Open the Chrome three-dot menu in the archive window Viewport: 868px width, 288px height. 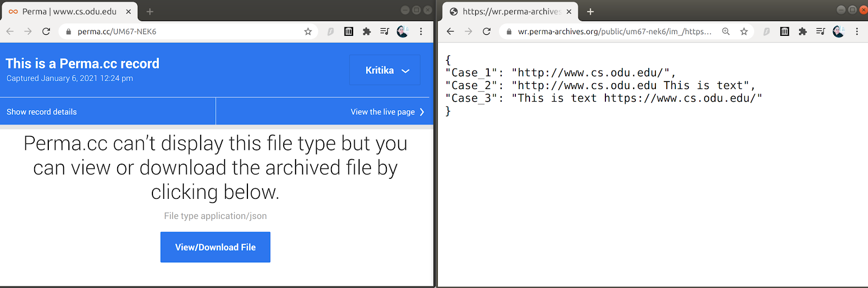[857, 32]
